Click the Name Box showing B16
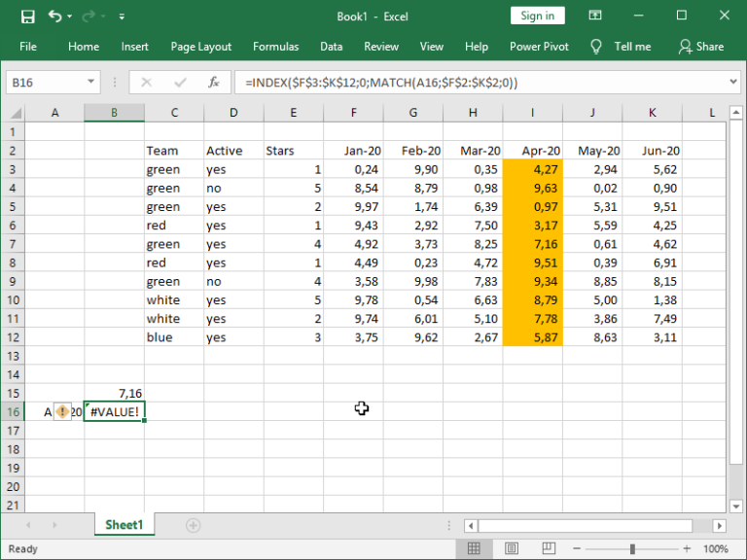This screenshot has width=747, height=560. pyautogui.click(x=47, y=83)
